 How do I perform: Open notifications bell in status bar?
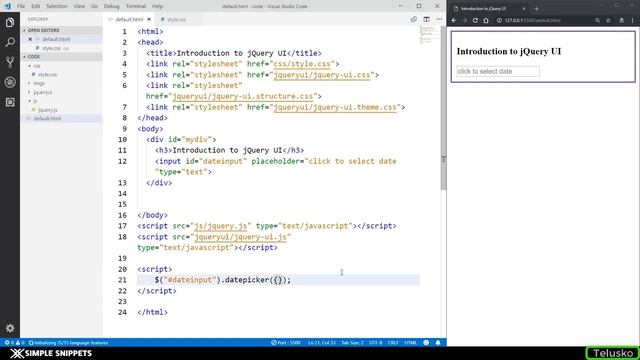438,343
